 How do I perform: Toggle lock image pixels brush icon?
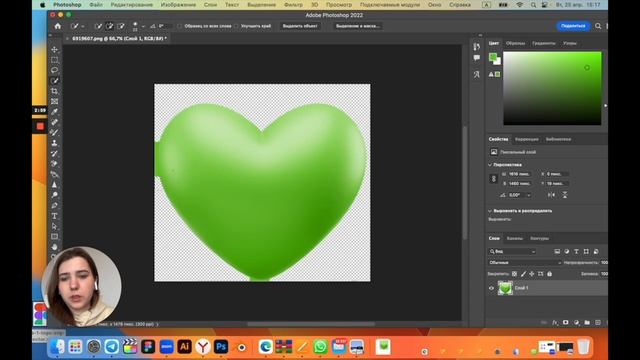point(523,274)
